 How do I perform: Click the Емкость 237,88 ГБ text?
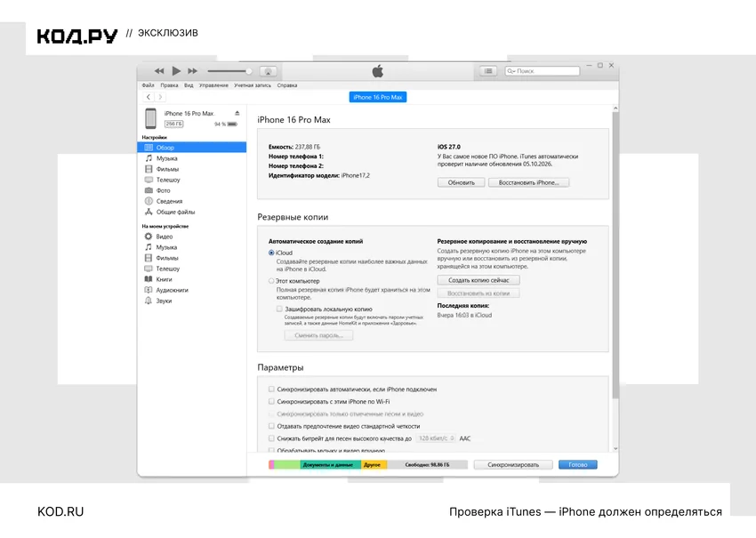click(294, 147)
